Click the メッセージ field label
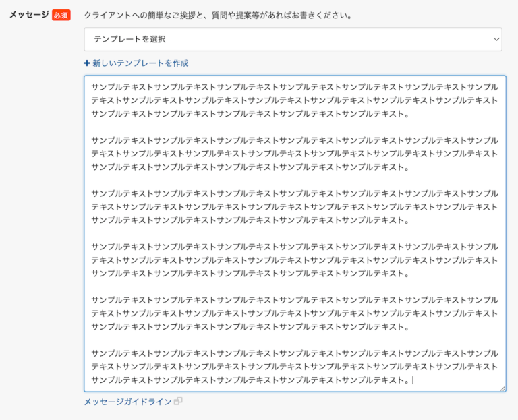 click(28, 15)
